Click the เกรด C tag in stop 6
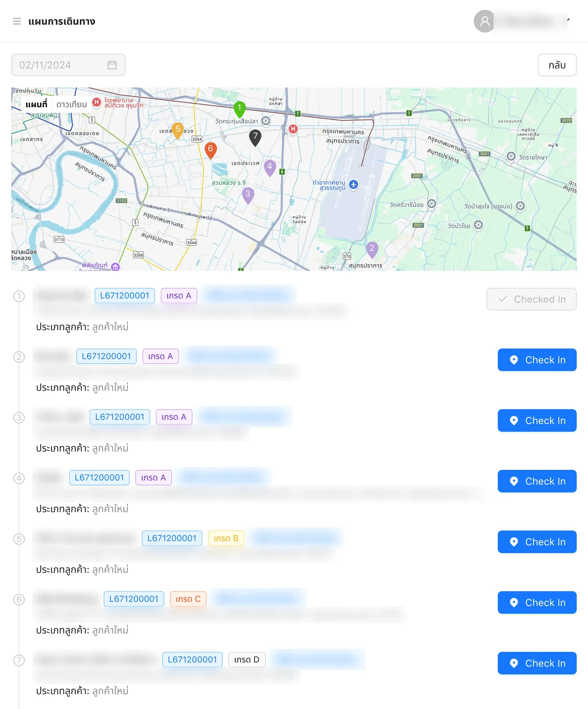 [188, 599]
